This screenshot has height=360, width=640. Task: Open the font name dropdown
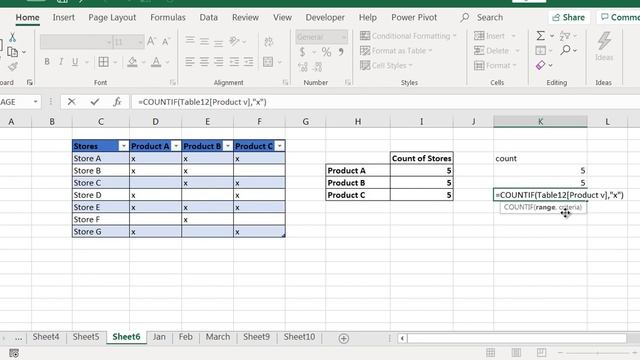coord(109,42)
